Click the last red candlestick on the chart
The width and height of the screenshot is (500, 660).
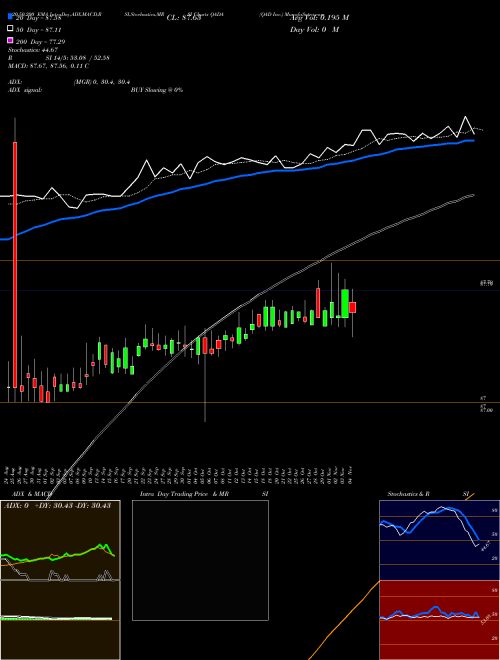click(x=352, y=307)
